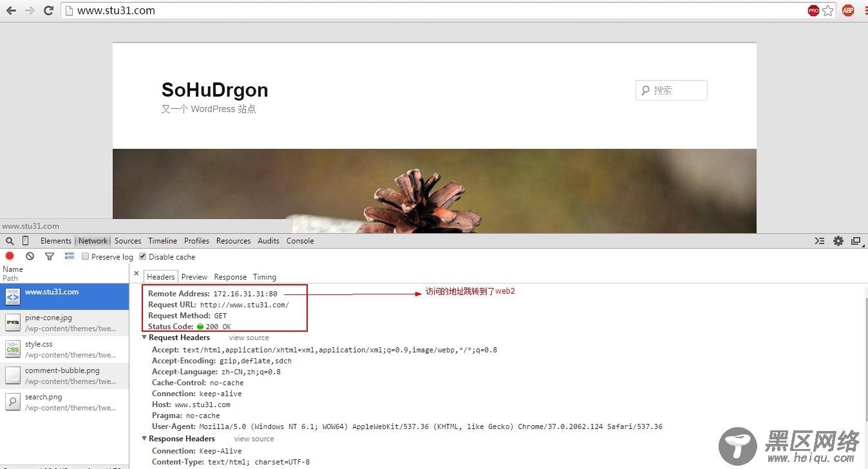Click the style.css file icon

(x=13, y=349)
